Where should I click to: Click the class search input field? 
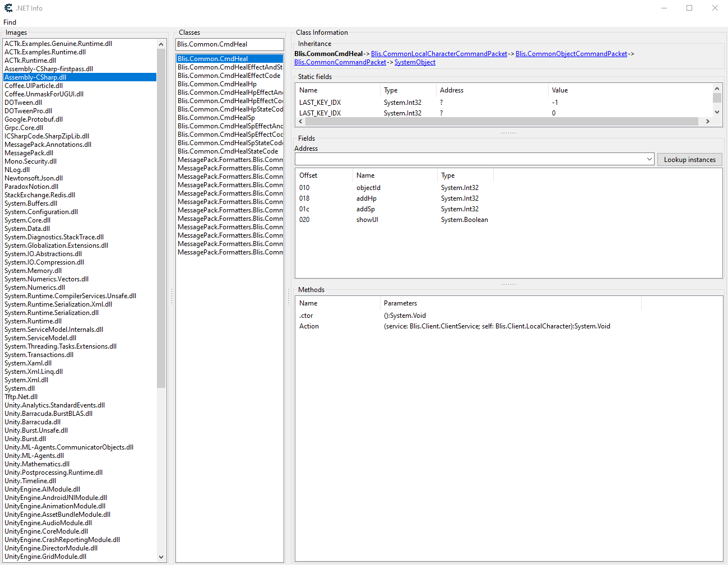[x=229, y=44]
